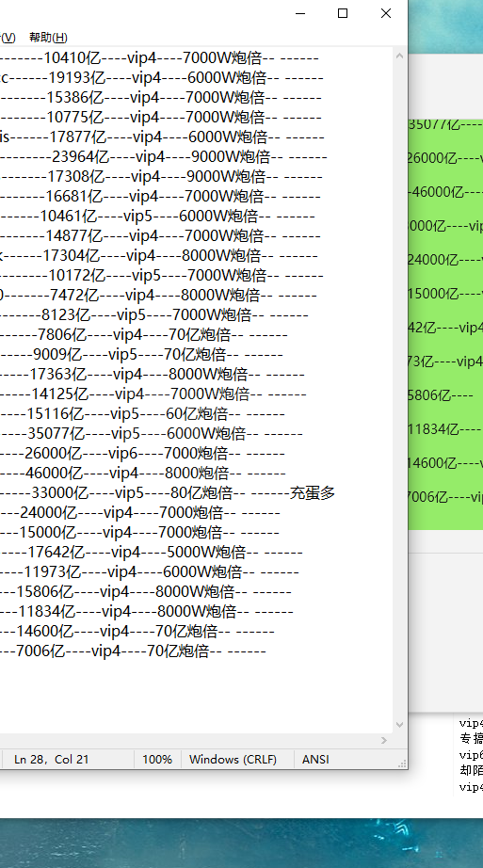The height and width of the screenshot is (868, 483).
Task: Open the partially visible (V) menu
Action: pos(8,37)
